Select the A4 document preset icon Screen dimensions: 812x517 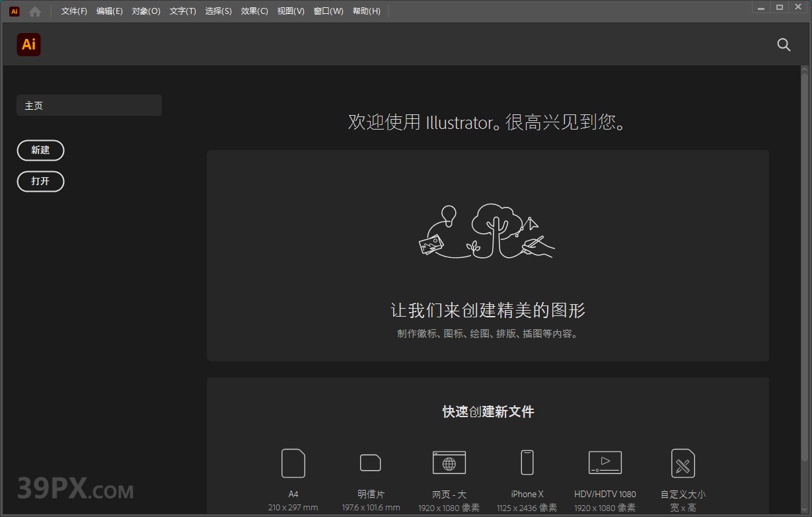point(293,463)
